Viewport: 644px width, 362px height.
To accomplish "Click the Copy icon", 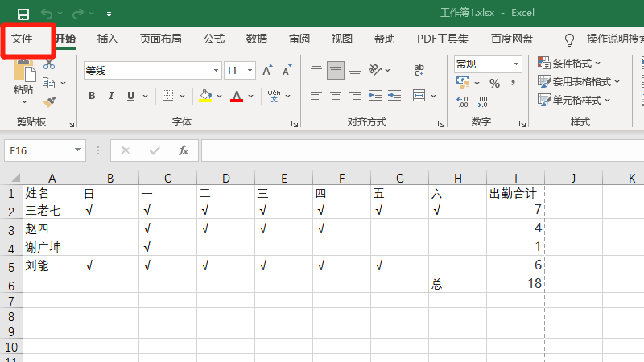I will 49,83.
